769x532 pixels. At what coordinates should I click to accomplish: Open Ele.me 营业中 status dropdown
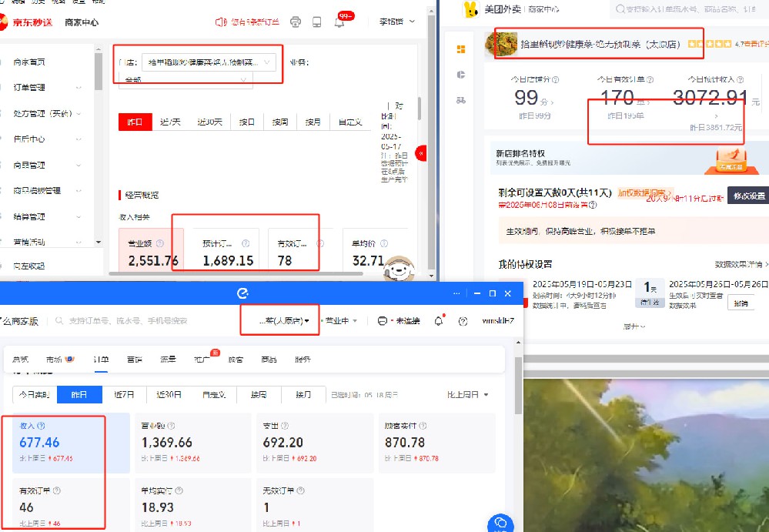(x=341, y=321)
